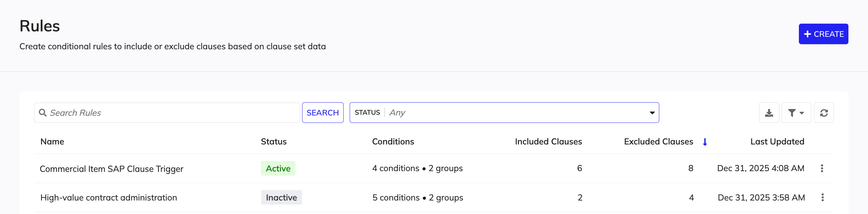
Task: Sort by Last Updated column
Action: click(777, 141)
